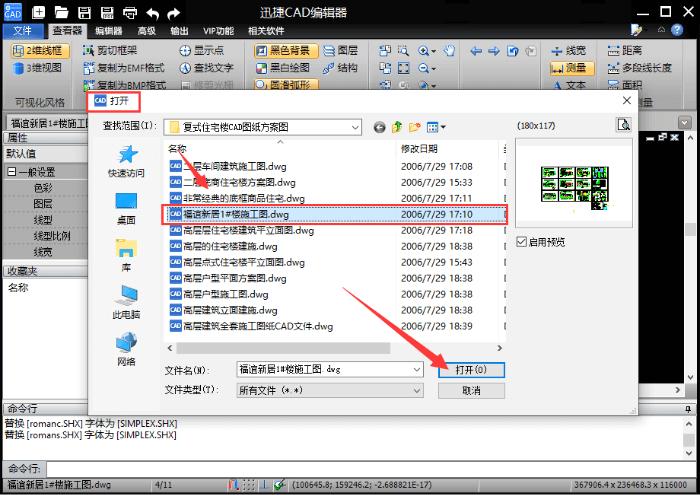Image resolution: width=700 pixels, height=495 pixels.
Task: Click the 剪切框架 tool
Action: [x=110, y=50]
